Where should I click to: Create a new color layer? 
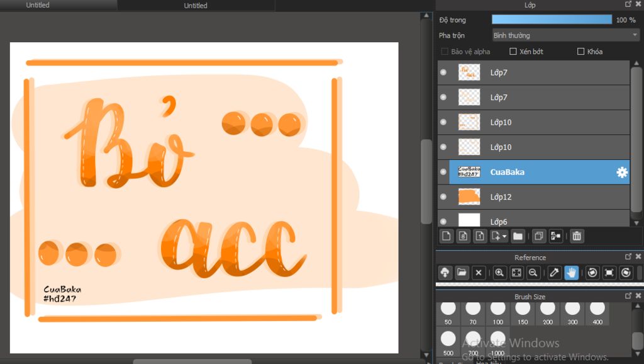click(447, 236)
